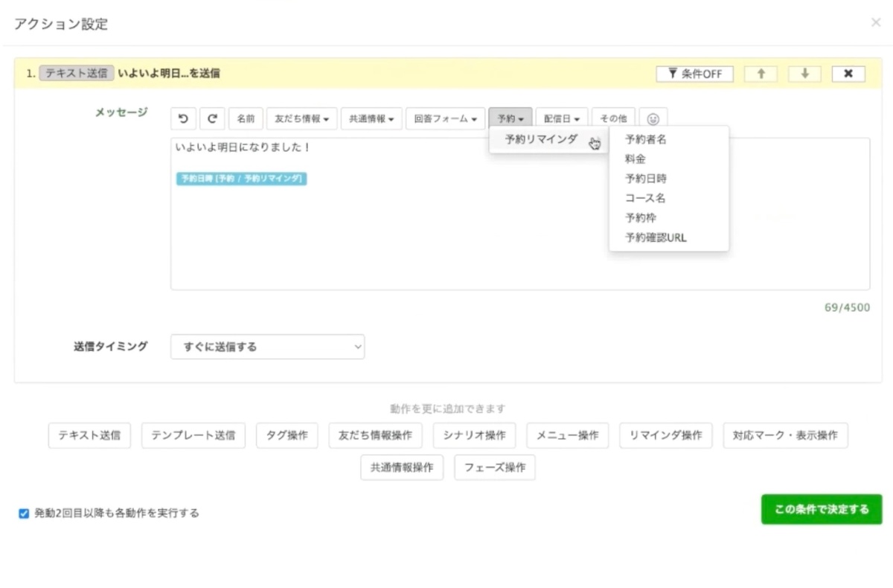Open the emoji picker smiley icon
The image size is (893, 588).
(x=653, y=118)
